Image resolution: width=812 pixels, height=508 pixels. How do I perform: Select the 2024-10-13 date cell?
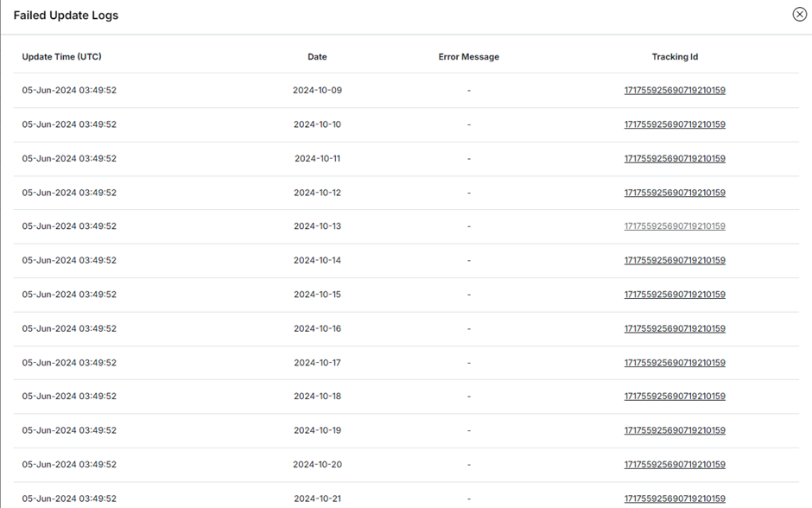(317, 226)
